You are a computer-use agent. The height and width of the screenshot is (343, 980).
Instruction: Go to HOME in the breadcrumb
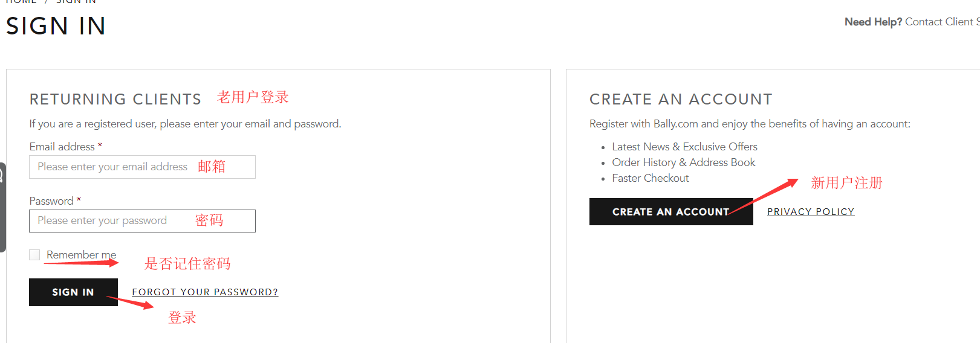(21, 2)
